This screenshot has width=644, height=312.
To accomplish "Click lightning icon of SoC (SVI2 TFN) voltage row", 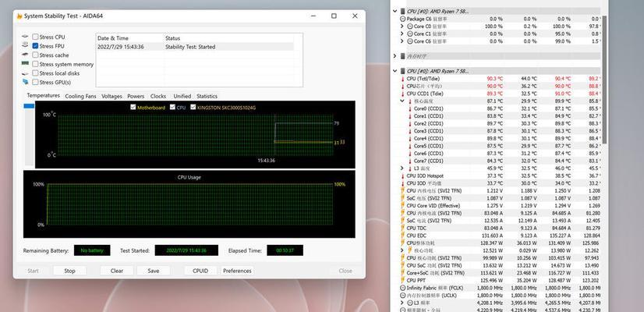I will pos(402,198).
